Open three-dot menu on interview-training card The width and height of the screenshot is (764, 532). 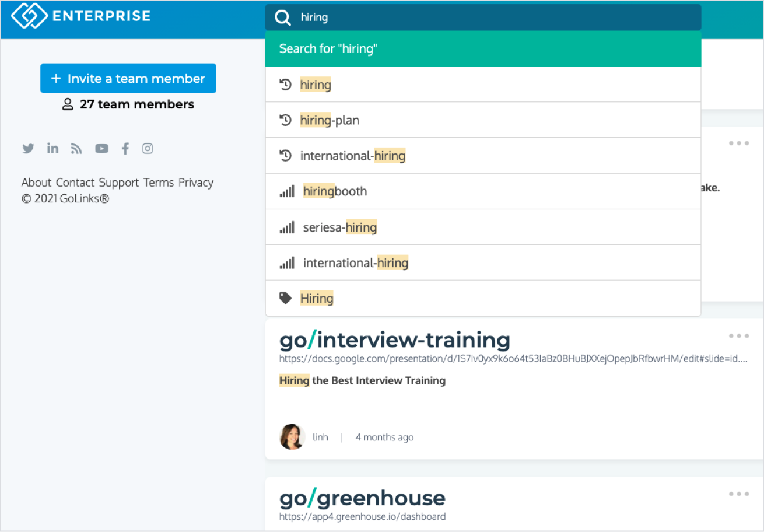(739, 336)
